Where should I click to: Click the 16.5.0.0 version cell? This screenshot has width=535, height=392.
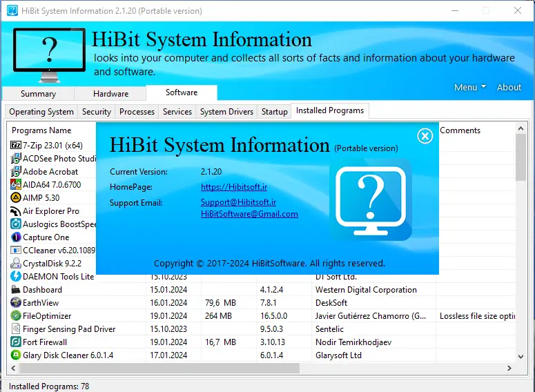click(x=273, y=316)
